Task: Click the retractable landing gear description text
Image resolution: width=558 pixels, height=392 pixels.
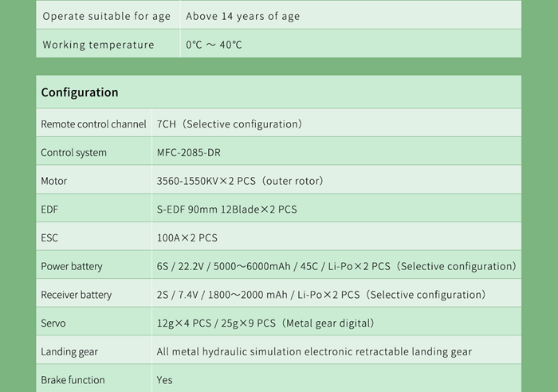Action: click(x=314, y=351)
